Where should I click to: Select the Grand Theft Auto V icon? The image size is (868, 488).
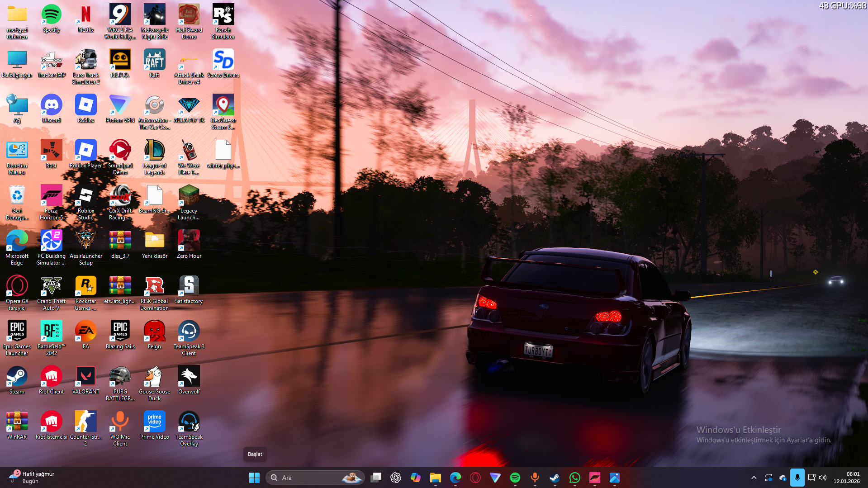click(52, 293)
